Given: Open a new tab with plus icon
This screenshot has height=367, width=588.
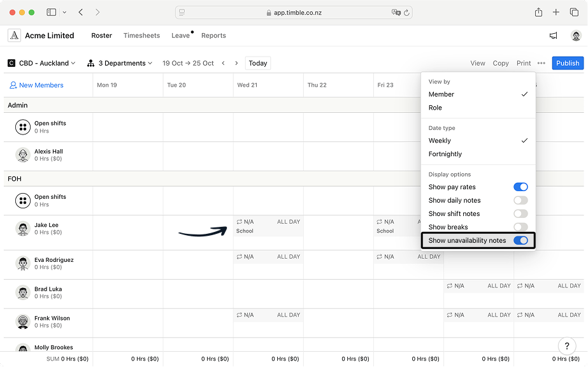Looking at the screenshot, I should pyautogui.click(x=556, y=12).
